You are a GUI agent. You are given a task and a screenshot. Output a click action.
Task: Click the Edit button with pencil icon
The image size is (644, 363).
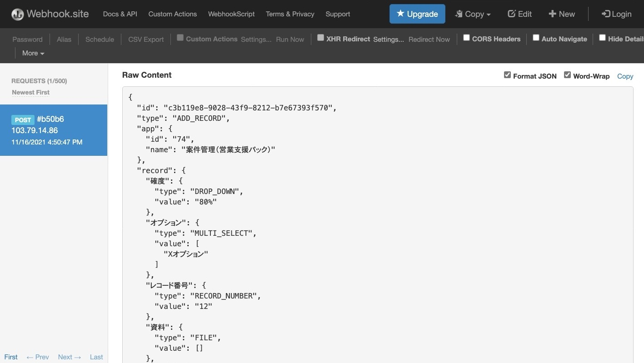point(519,14)
